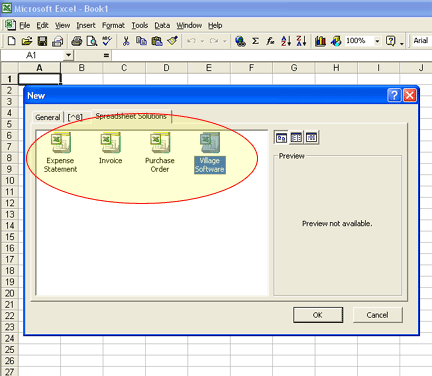
Task: Expand the Undo history dropdown arrow
Action: point(202,41)
